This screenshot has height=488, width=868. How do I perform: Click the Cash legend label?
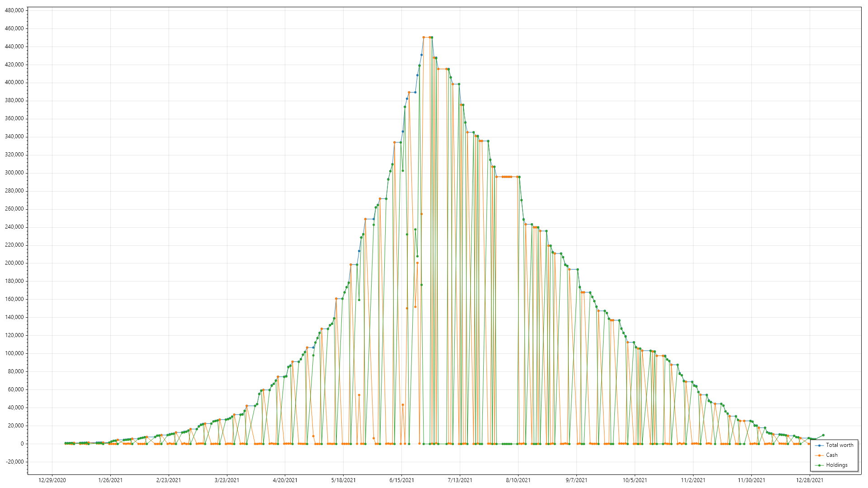831,455
